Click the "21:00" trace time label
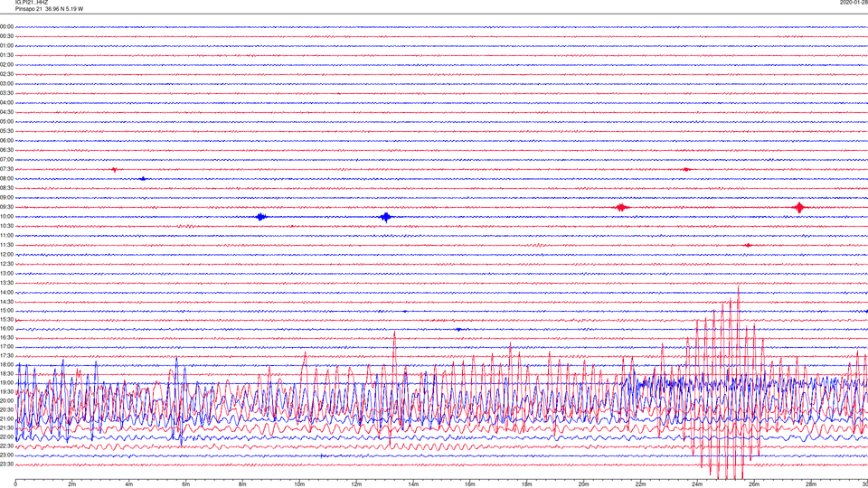This screenshot has height=488, width=868. pyautogui.click(x=6, y=419)
